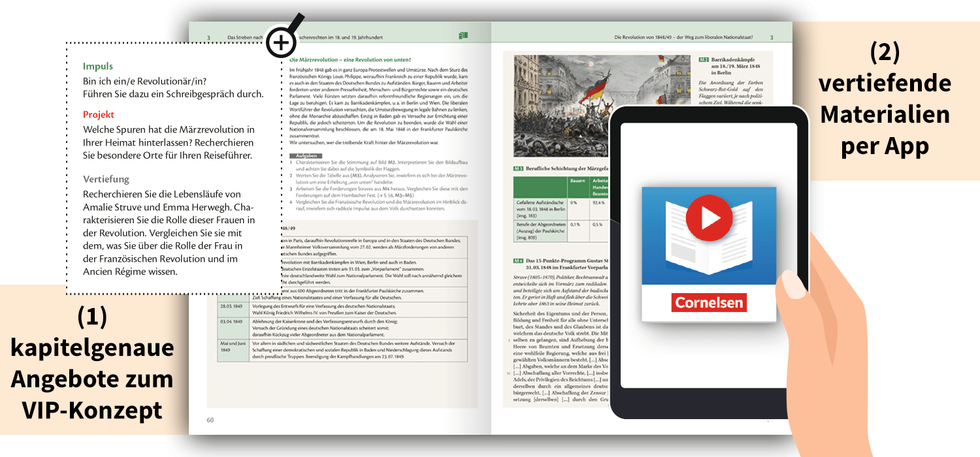Click page number 60 at the bottom left
980x457 pixels.
(x=210, y=420)
